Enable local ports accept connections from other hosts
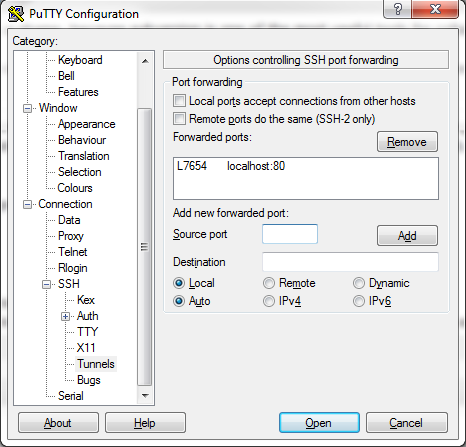Image resolution: width=466 pixels, height=447 pixels. (179, 101)
